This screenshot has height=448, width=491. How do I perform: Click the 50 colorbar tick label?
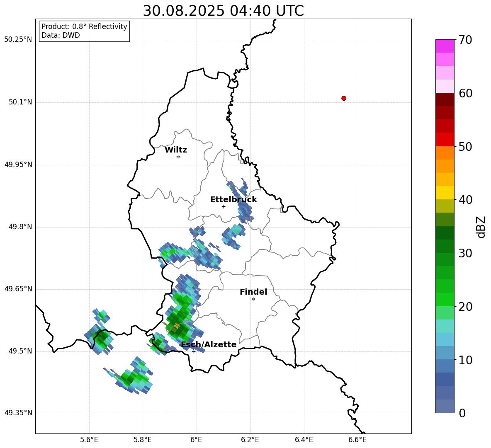(x=465, y=147)
